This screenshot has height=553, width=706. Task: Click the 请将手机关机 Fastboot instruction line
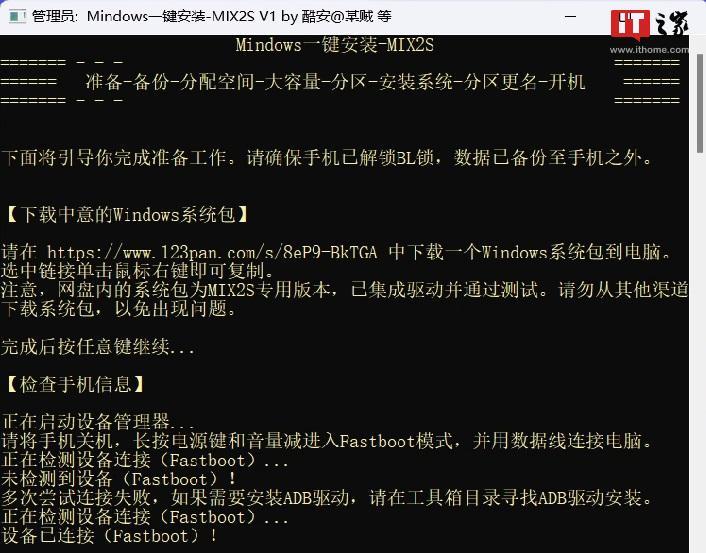pyautogui.click(x=327, y=441)
